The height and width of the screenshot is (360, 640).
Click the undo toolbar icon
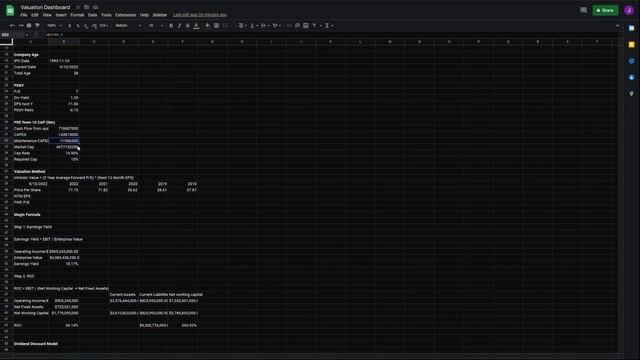[12, 26]
